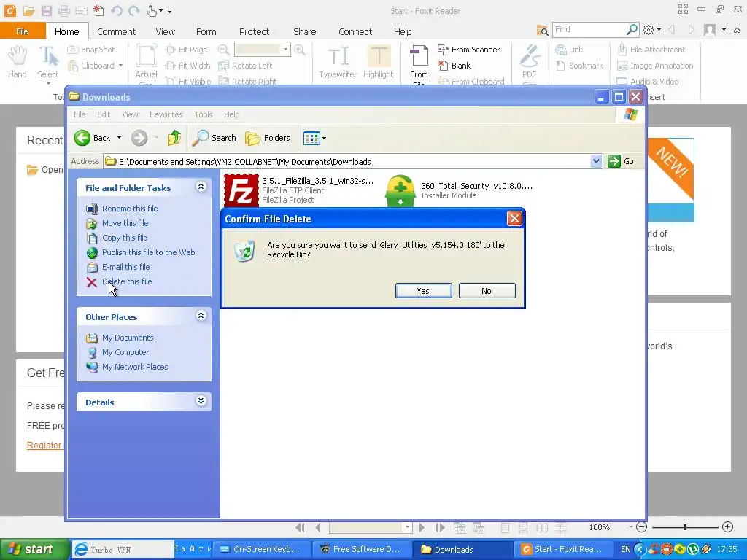Toggle the Folders pane button
Viewport: 747px width, 560px height.
pyautogui.click(x=267, y=138)
